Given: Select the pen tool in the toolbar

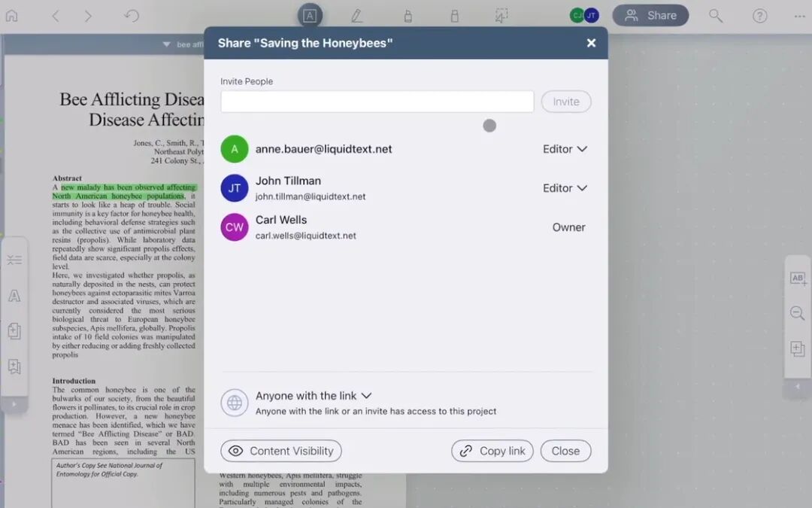Looking at the screenshot, I should 357,16.
